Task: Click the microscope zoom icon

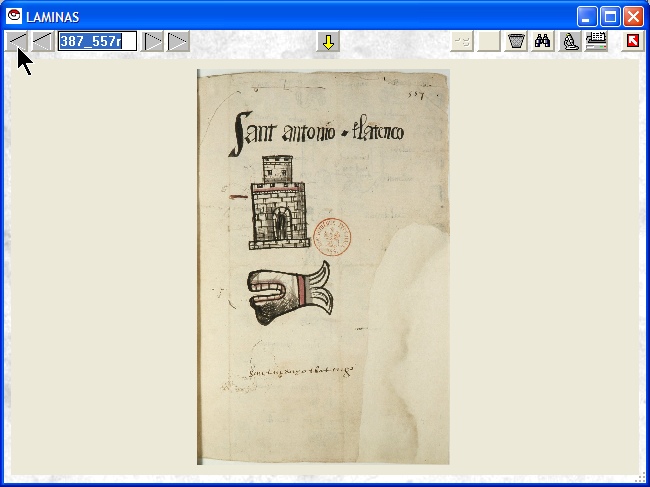Action: tap(570, 41)
